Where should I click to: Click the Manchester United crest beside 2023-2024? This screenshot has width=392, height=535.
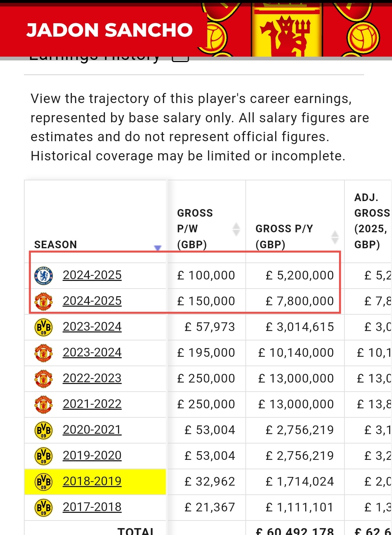pos(44,353)
